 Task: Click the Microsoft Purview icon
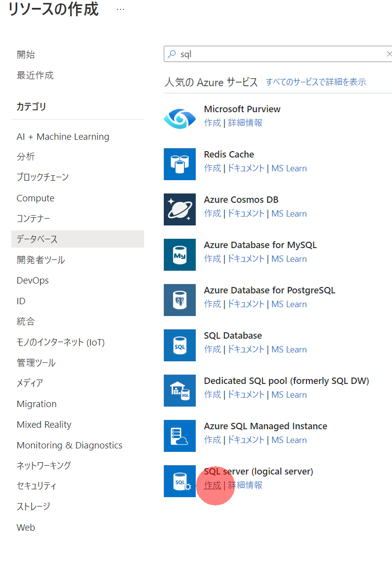point(180,119)
